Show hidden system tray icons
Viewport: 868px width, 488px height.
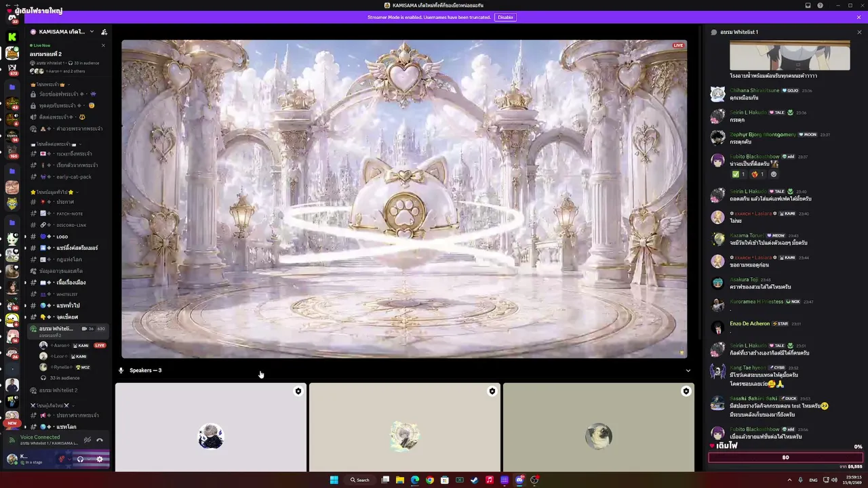pos(789,480)
